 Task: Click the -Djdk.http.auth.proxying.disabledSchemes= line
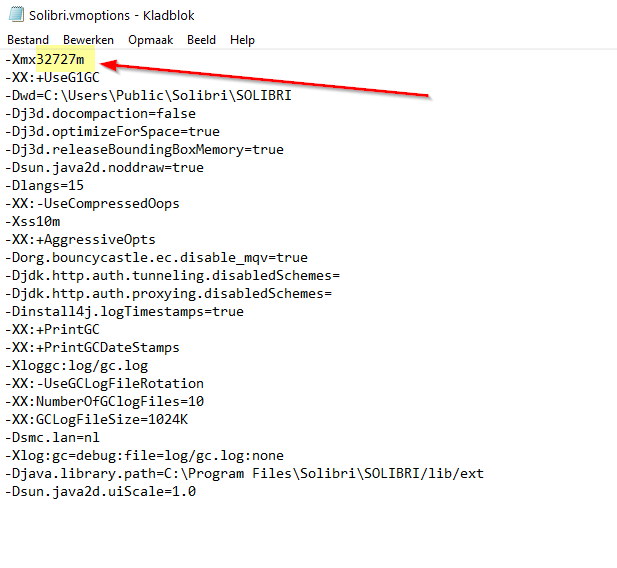point(168,293)
